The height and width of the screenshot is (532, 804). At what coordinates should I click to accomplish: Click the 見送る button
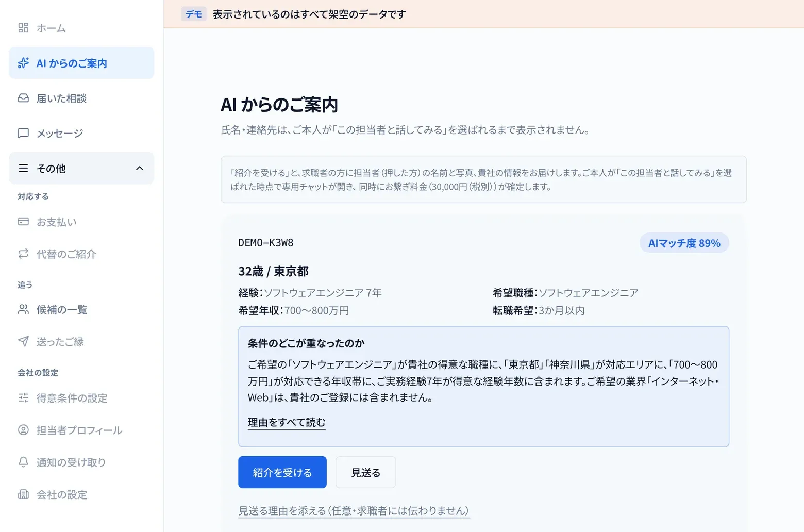[x=366, y=472]
